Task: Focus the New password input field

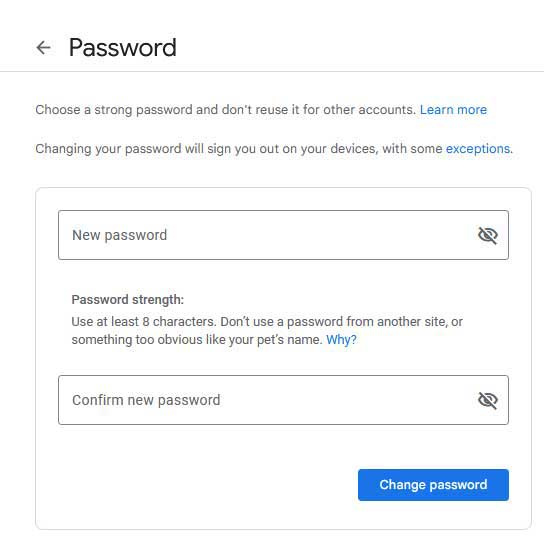Action: (283, 235)
